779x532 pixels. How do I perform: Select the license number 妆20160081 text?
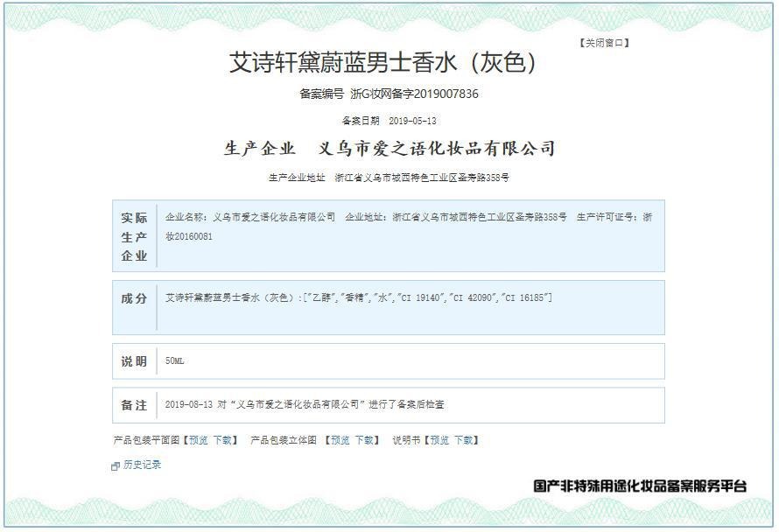click(189, 236)
